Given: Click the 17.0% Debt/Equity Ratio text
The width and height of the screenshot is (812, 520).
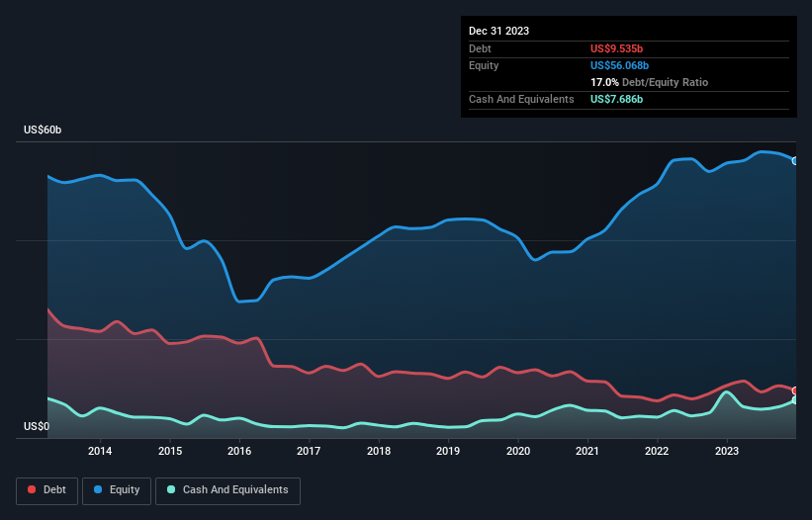Looking at the screenshot, I should 649,82.
